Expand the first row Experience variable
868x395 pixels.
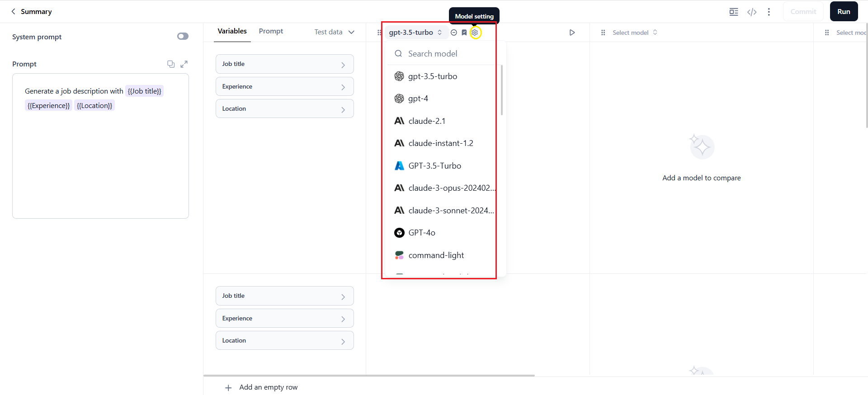click(285, 86)
